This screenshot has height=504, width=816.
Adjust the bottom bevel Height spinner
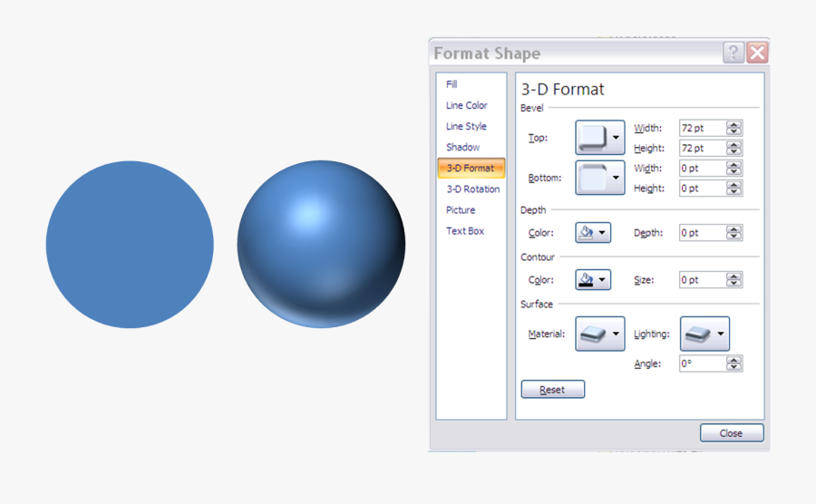[734, 189]
